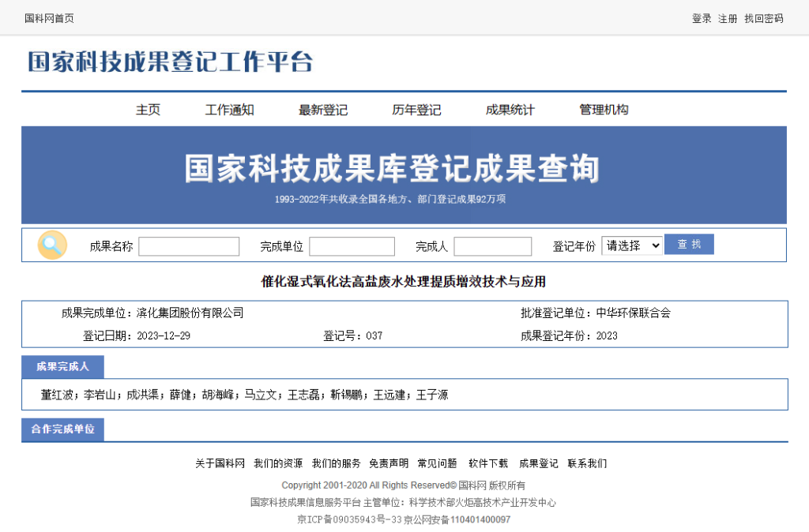Click the date 2023-12-29
This screenshot has height=532, width=809.
click(164, 336)
